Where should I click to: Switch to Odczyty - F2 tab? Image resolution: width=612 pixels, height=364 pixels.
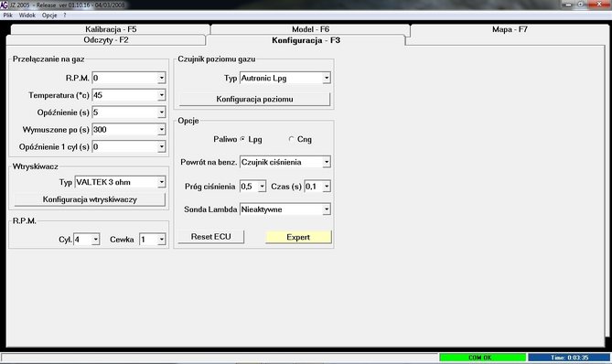click(x=106, y=40)
